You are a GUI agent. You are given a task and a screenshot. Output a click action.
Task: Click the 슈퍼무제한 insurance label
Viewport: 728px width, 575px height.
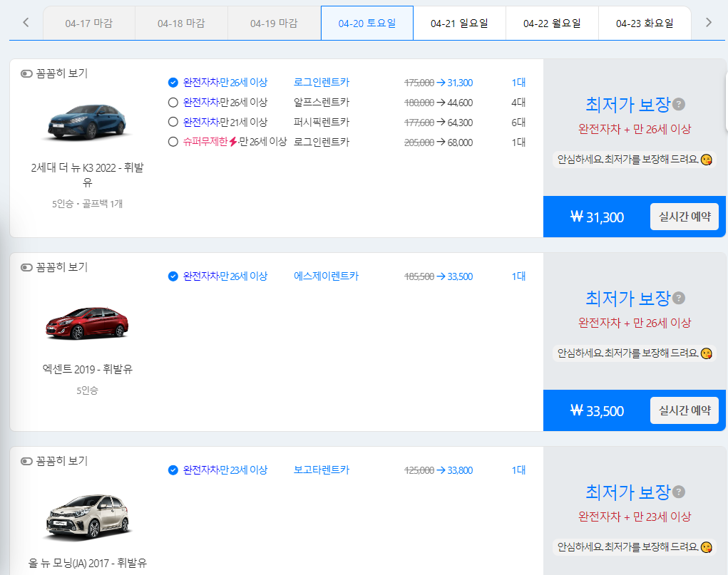[205, 142]
